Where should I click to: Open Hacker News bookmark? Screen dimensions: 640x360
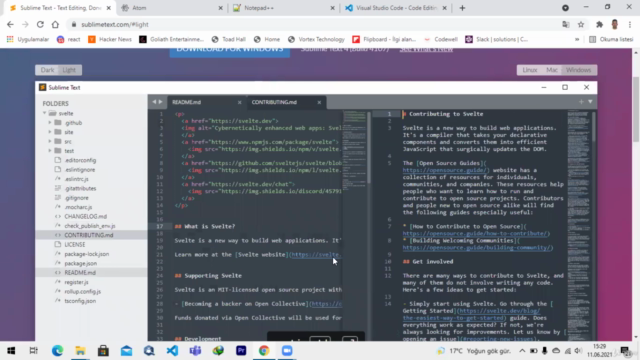(110, 39)
